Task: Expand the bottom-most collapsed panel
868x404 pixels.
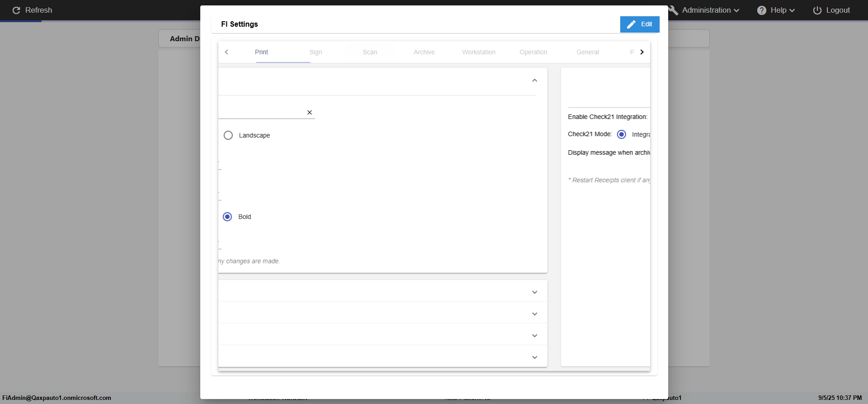Action: click(x=535, y=357)
